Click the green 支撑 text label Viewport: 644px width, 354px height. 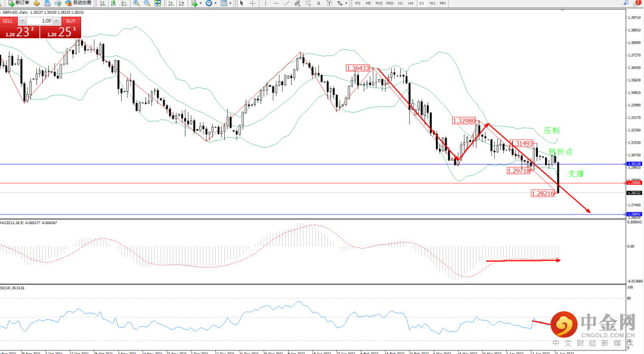coord(576,173)
